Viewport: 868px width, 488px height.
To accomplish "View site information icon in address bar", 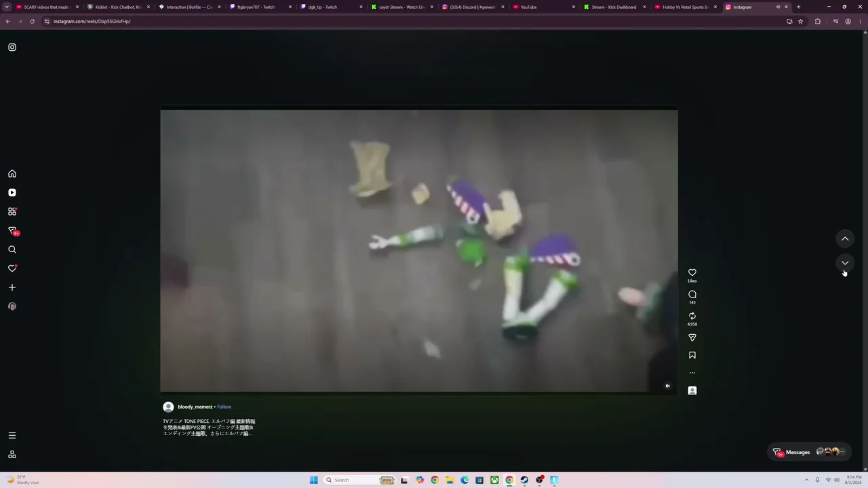I will [47, 21].
